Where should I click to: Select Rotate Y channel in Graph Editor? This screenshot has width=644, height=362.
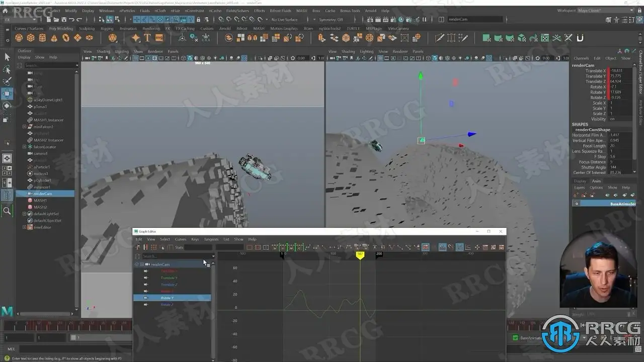coord(167,298)
